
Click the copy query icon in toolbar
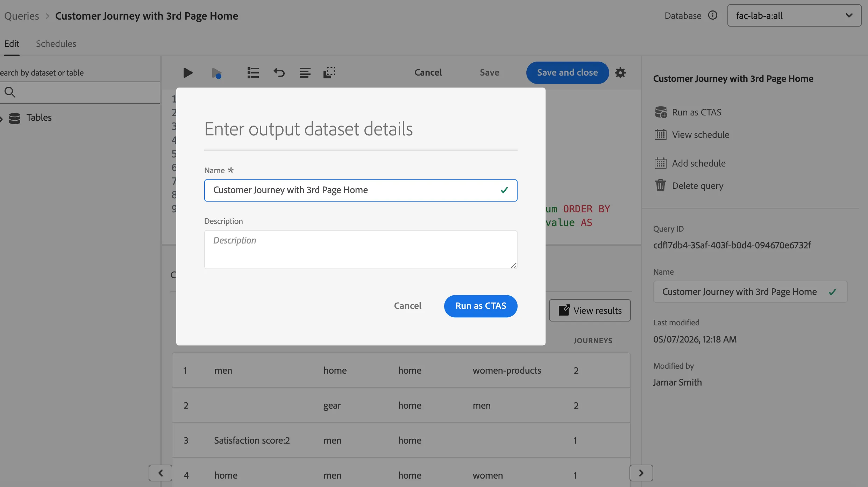coord(329,73)
